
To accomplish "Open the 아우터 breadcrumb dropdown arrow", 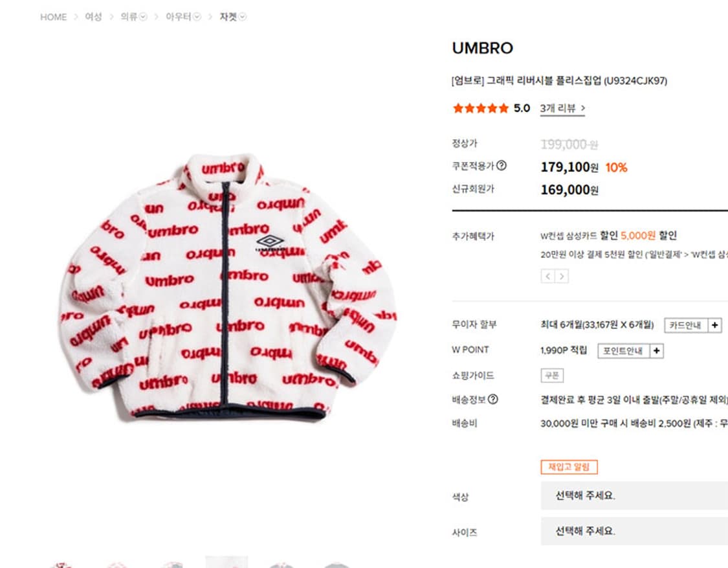I will pos(197,17).
